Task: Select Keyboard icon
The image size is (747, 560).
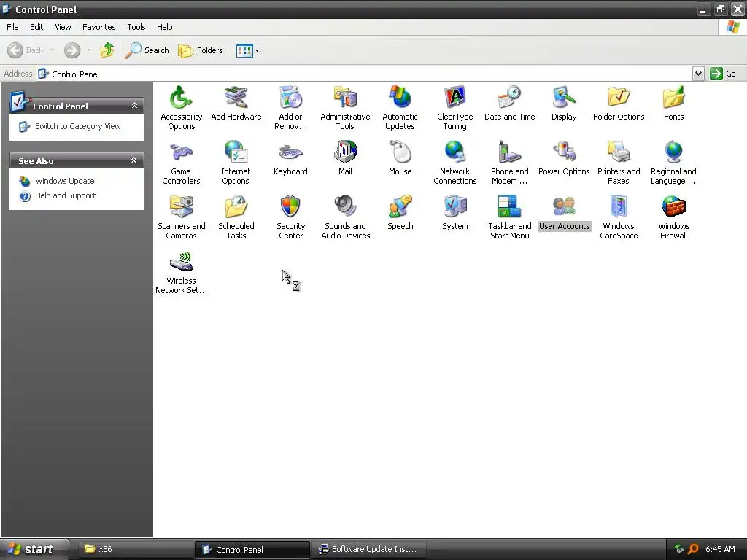Action: point(290,152)
